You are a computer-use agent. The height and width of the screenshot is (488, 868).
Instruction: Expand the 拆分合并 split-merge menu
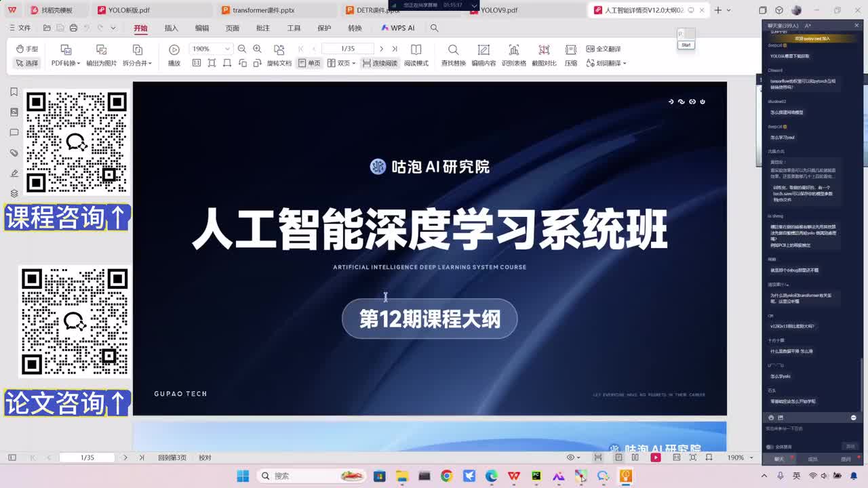(137, 56)
